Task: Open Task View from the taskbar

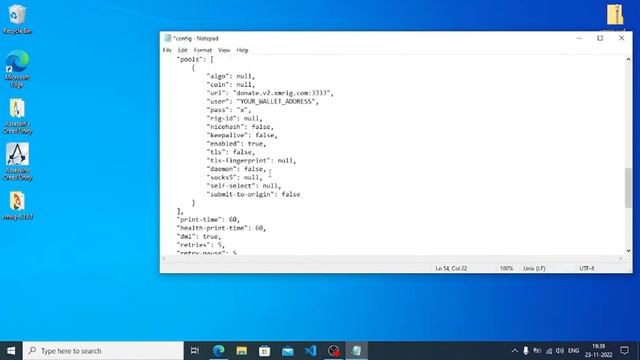Action: click(x=195, y=351)
